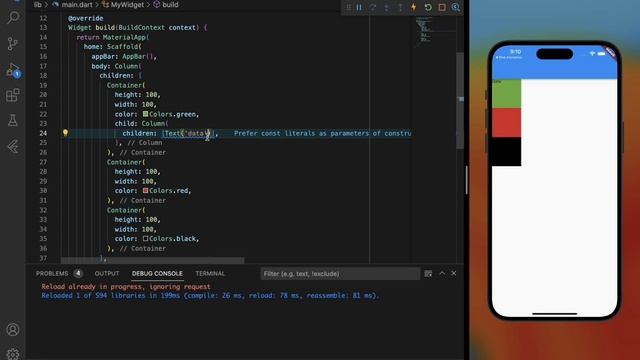Open the Testing flask view
Viewport: 640px width, 360px height.
[13, 120]
